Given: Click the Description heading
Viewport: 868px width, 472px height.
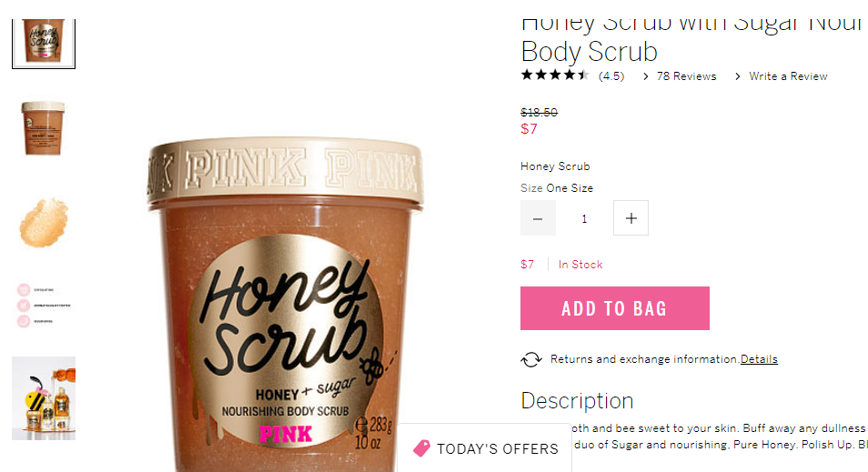Looking at the screenshot, I should click(577, 401).
